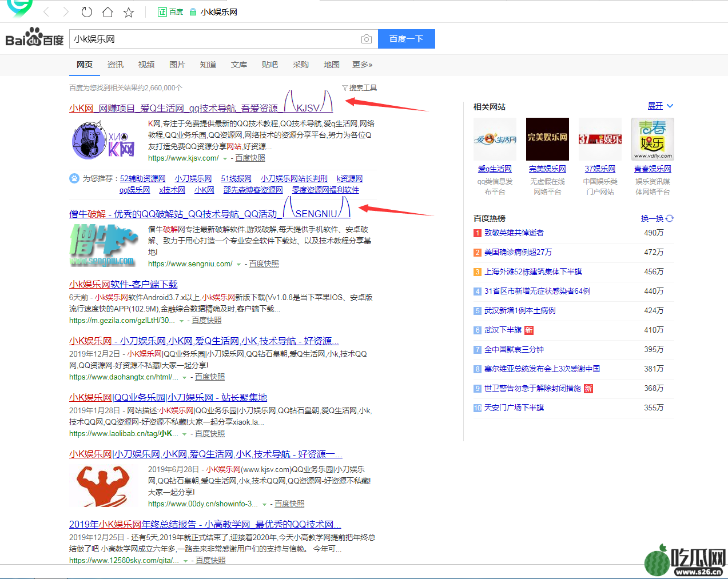Switch to the 贴吧 tab
Image resolution: width=728 pixels, height=579 pixels.
[x=270, y=65]
